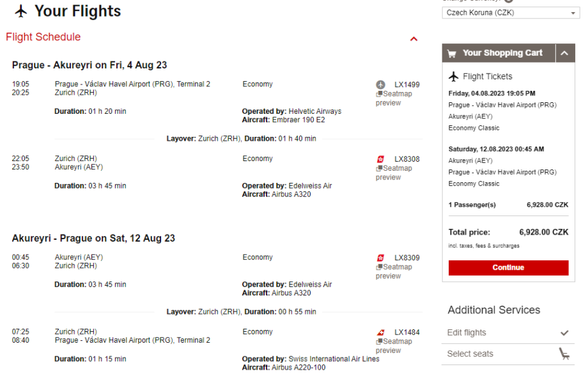The width and height of the screenshot is (588, 376).
Task: Collapse the Flight Schedule section
Action: coord(414,39)
